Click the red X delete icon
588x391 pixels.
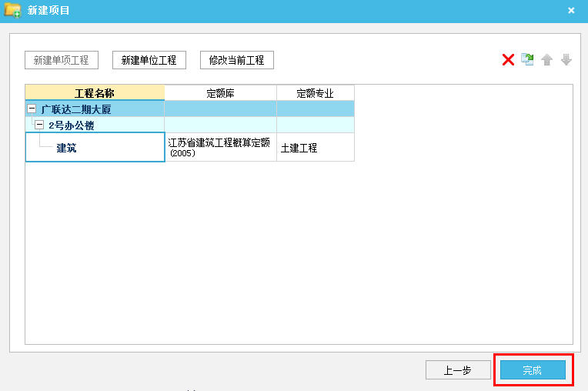[508, 60]
